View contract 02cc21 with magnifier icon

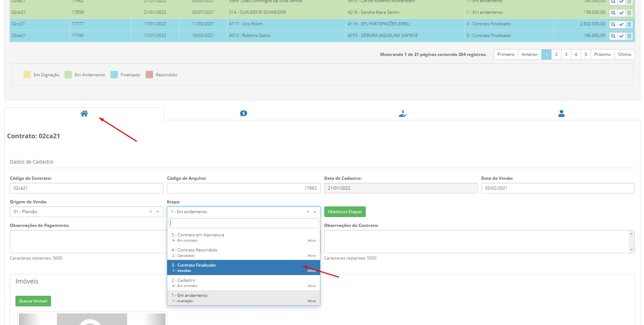tap(613, 24)
